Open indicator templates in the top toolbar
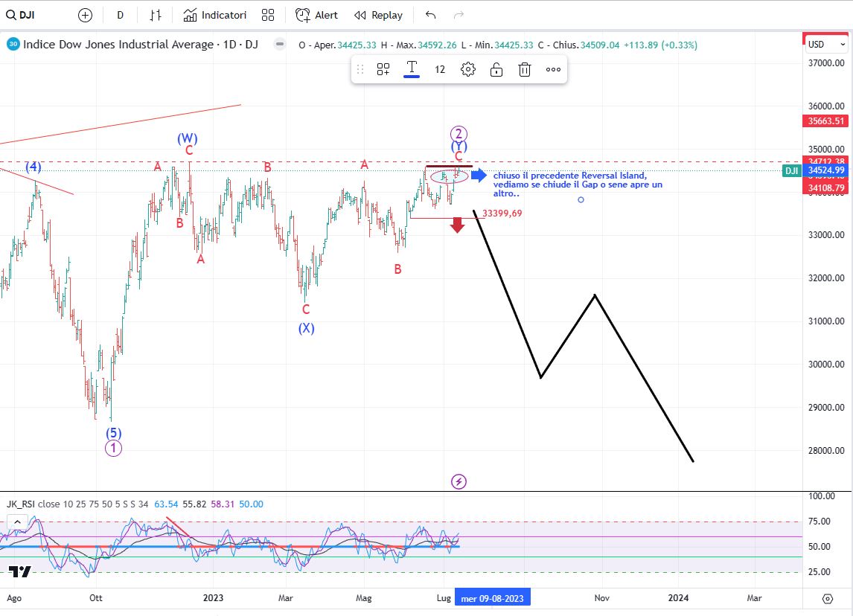This screenshot has height=616, width=853. coord(268,15)
